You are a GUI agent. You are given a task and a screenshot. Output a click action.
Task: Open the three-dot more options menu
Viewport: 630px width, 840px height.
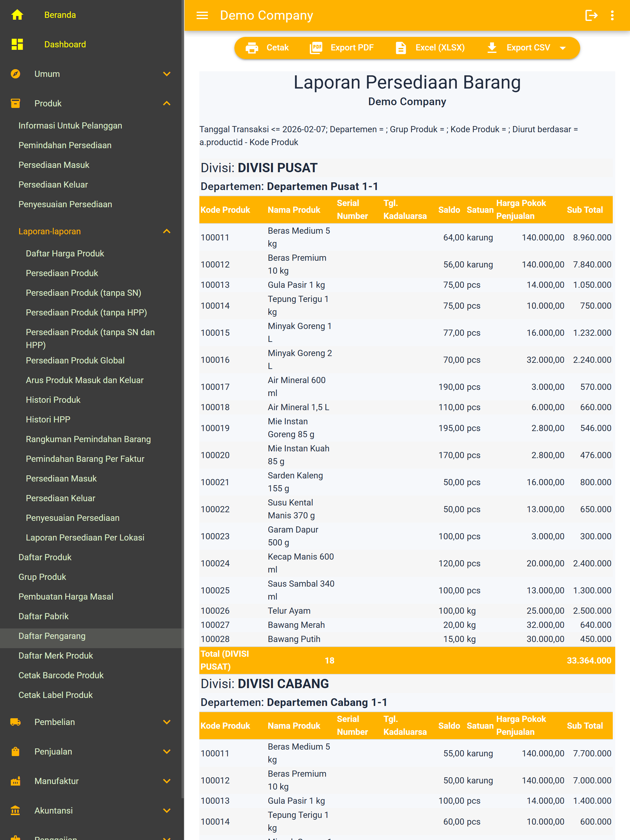pos(612,15)
